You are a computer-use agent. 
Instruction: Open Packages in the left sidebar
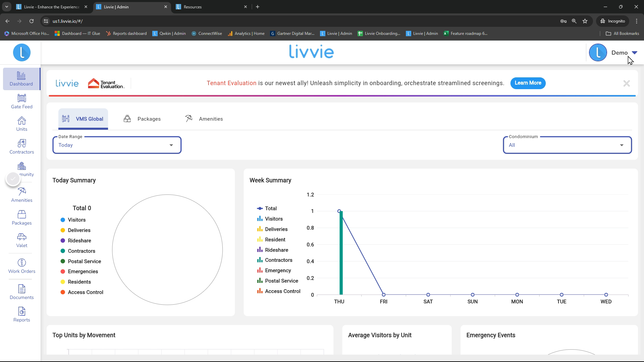(21, 218)
